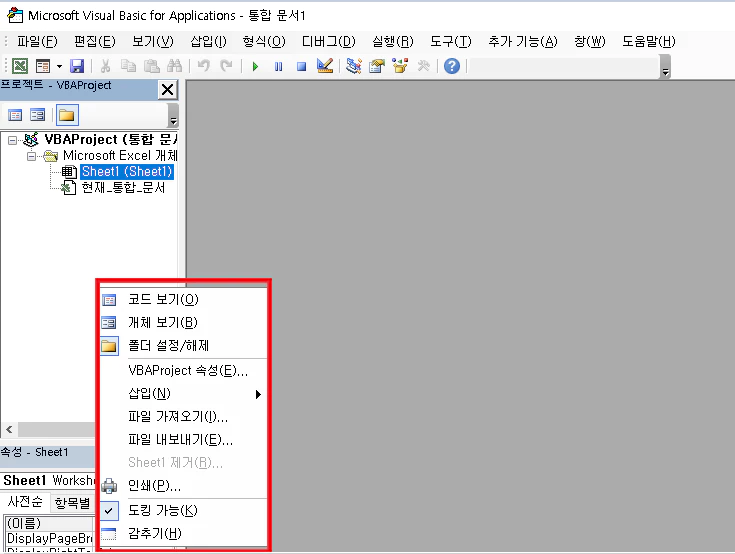
Task: Open the Insert UserForm dropdown arrow
Action: click(x=60, y=66)
